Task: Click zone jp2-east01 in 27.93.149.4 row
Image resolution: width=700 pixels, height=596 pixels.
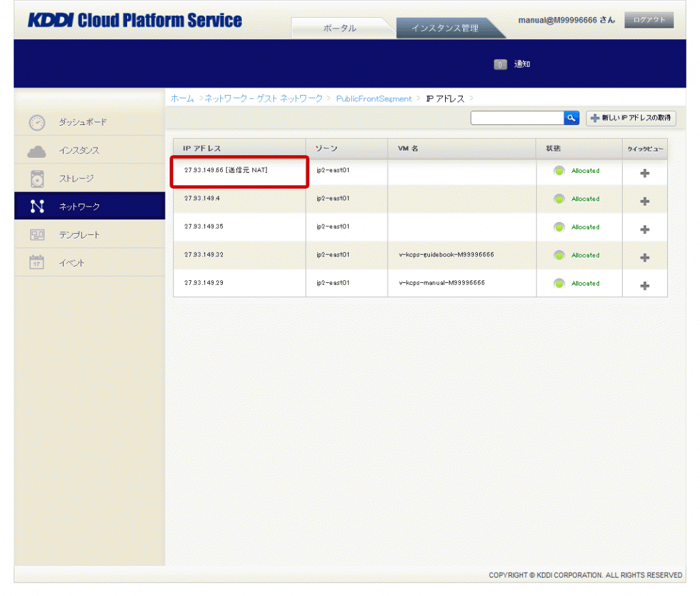Action: coord(333,198)
